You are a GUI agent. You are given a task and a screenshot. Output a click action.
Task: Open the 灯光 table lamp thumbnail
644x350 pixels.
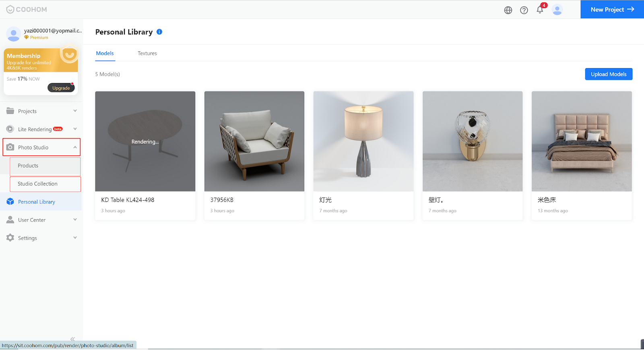point(363,141)
